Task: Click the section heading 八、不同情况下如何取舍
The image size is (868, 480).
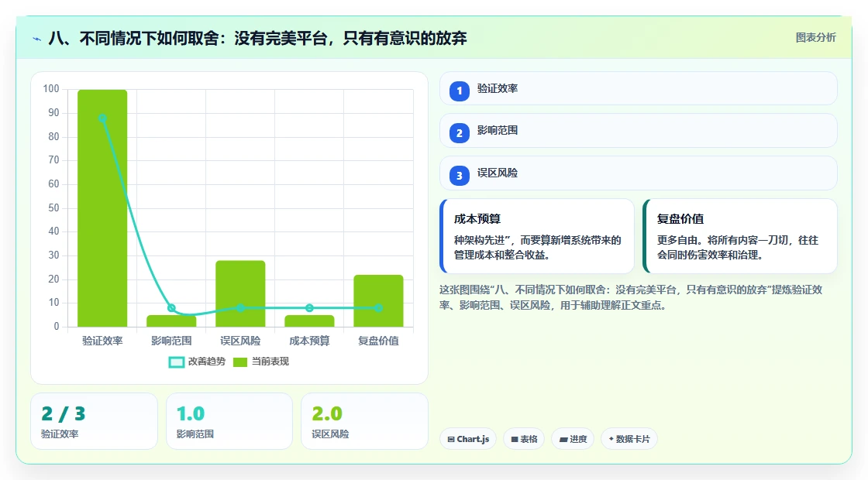Action: pyautogui.click(x=257, y=38)
